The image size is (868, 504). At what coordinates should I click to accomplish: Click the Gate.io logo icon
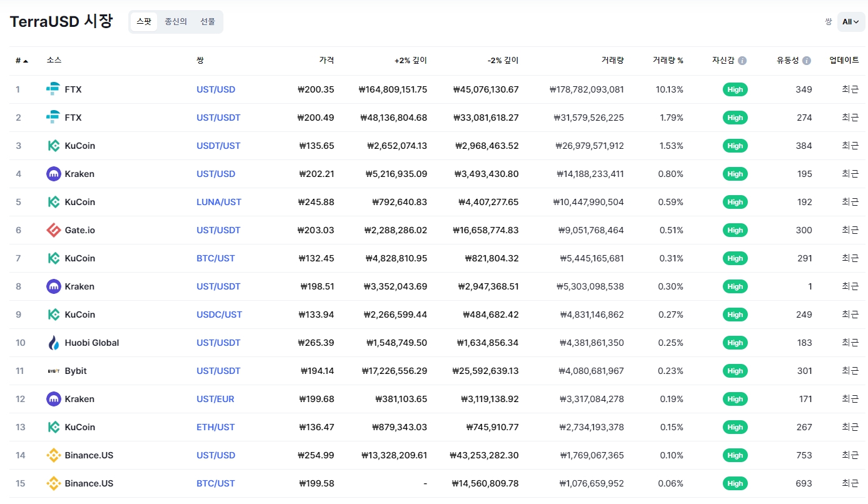tap(53, 230)
